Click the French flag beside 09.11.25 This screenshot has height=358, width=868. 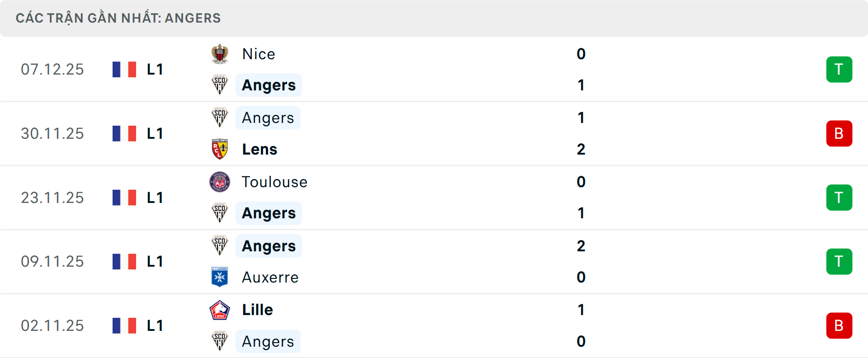124,262
